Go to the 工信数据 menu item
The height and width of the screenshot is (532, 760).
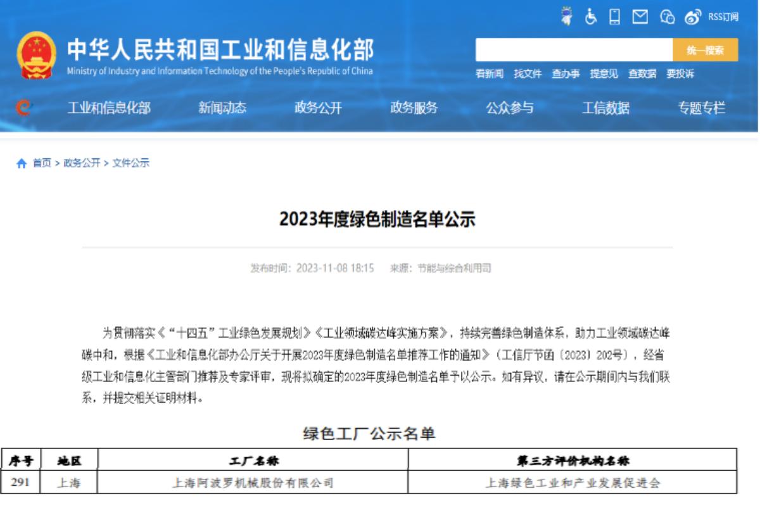pyautogui.click(x=605, y=108)
